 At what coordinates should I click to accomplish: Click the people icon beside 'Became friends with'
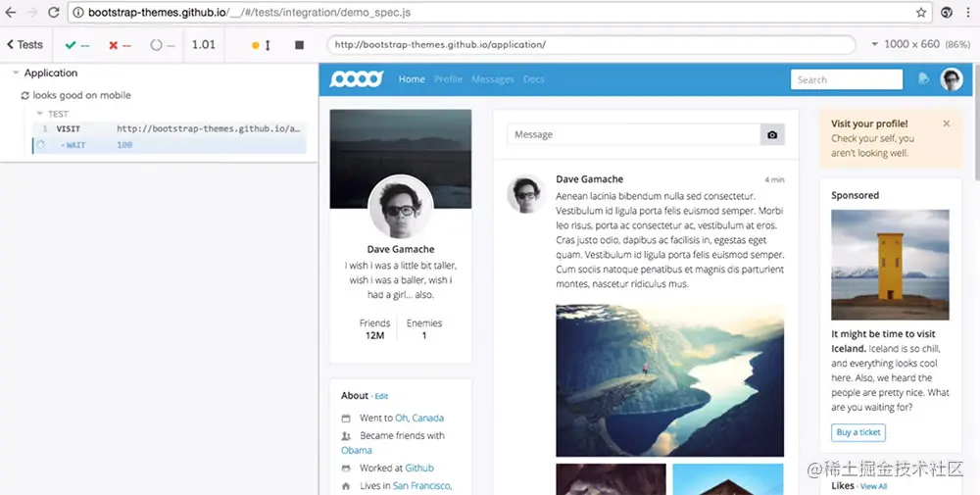point(346,435)
